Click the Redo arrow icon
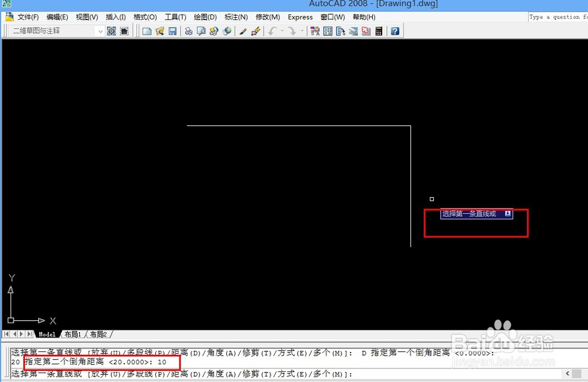 point(292,31)
